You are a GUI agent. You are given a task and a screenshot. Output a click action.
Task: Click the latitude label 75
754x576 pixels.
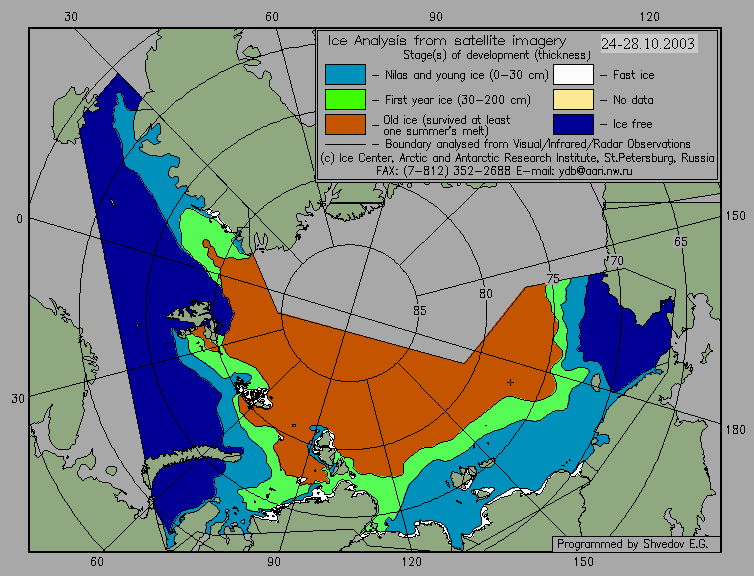pos(553,278)
